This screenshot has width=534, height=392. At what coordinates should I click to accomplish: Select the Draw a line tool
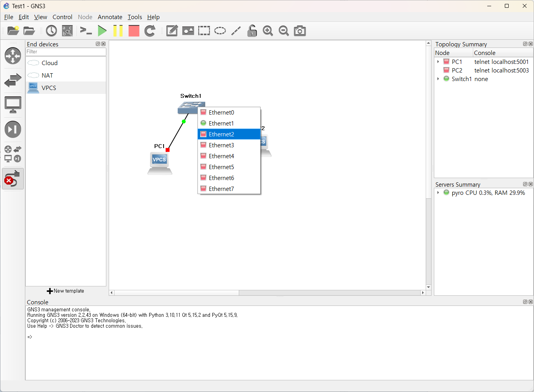[x=236, y=31]
